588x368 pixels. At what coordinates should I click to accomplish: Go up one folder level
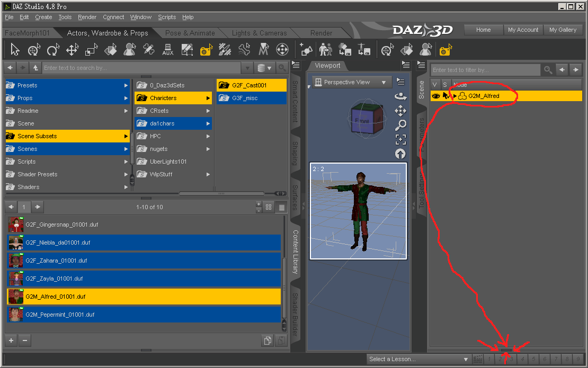tap(35, 68)
